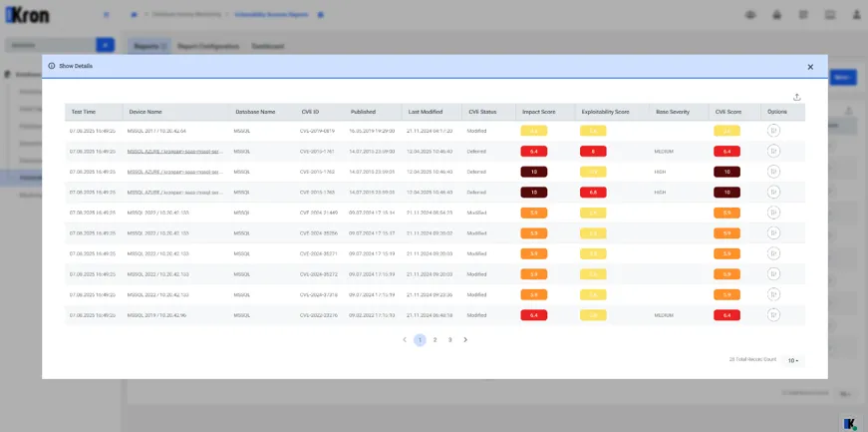
Task: Open options for CVE-2024-35271 row
Action: [773, 253]
